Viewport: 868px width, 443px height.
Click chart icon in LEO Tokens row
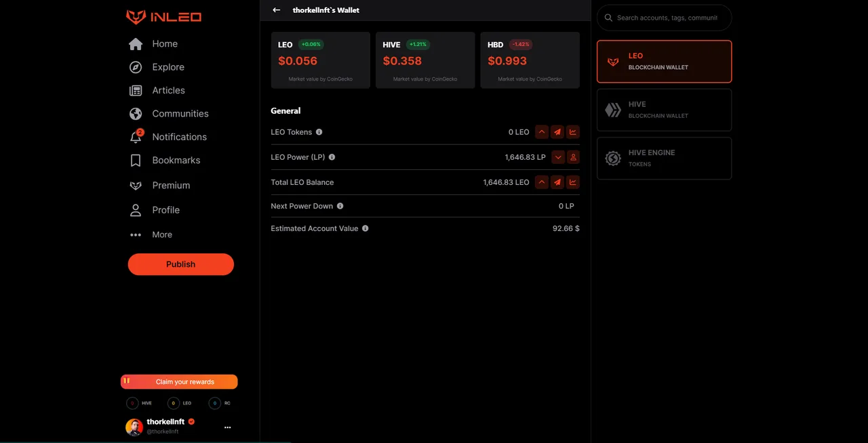[x=573, y=132]
